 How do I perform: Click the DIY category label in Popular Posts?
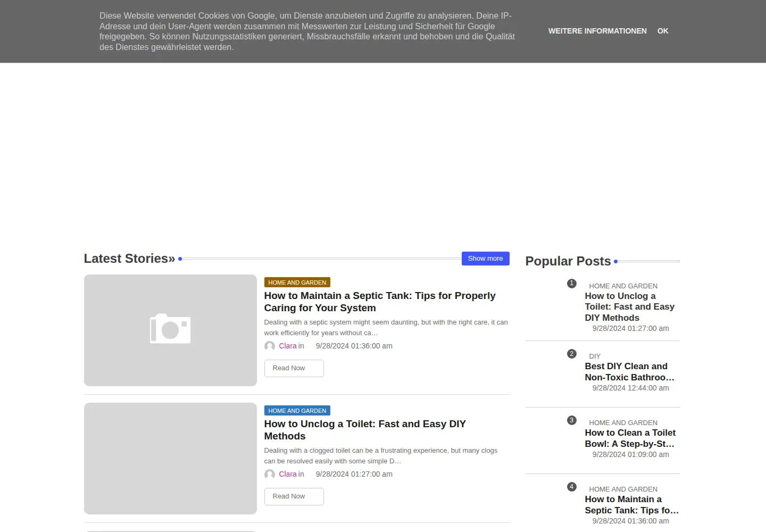595,356
